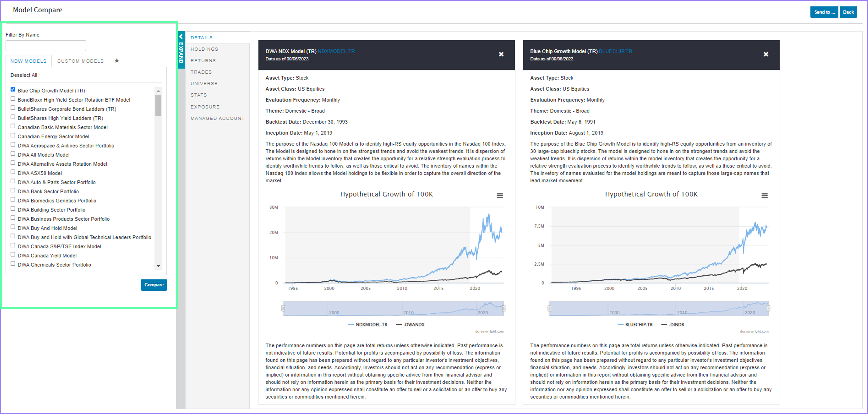Click NDX chart navigator left handle
The width and height of the screenshot is (868, 414).
[283, 308]
